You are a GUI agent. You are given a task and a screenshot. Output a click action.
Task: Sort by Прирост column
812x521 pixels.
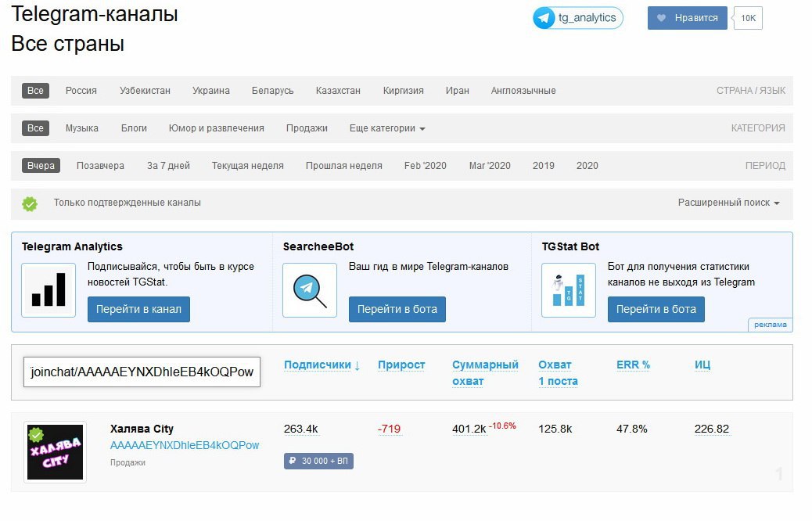(x=401, y=365)
